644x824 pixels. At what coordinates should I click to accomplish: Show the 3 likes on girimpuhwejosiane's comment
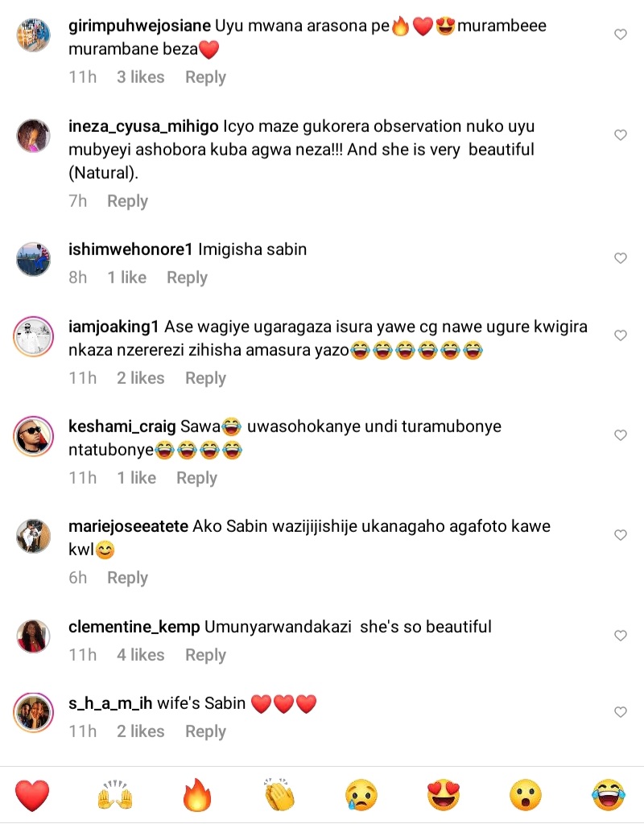tap(140, 77)
